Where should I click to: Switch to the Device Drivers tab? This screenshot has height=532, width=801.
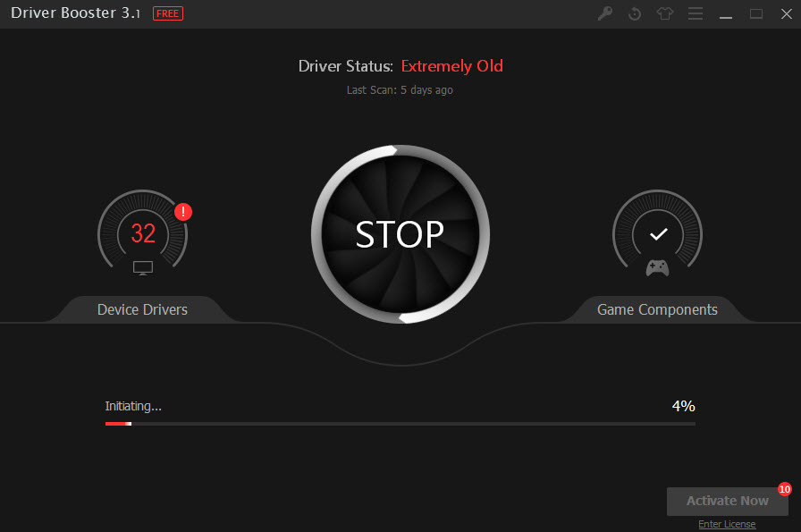pos(142,309)
